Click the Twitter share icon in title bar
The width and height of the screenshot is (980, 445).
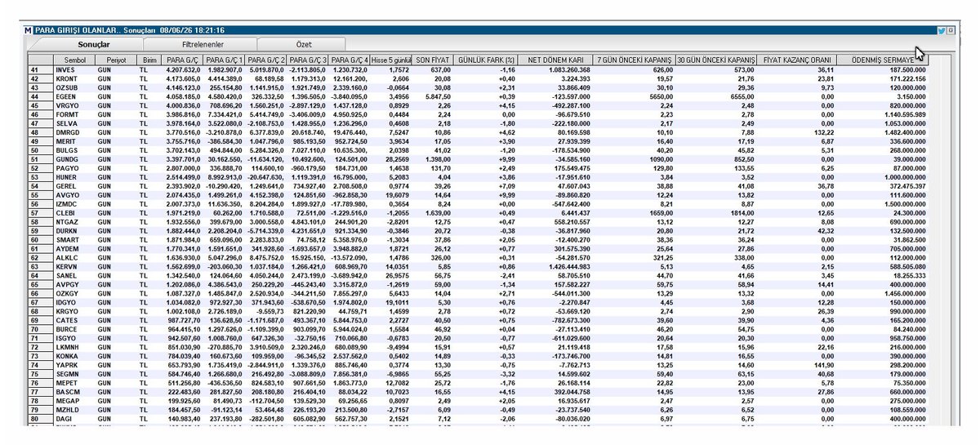click(941, 30)
